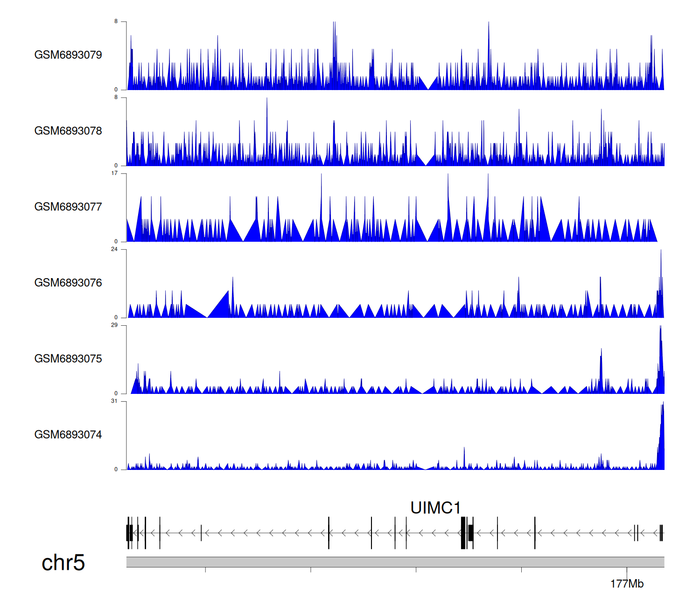Click the leftmost thick exon of UIMC1
This screenshot has width=700, height=616.
click(x=128, y=533)
